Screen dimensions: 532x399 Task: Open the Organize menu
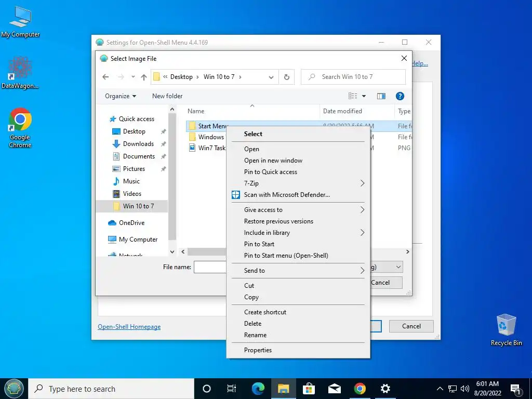click(121, 96)
